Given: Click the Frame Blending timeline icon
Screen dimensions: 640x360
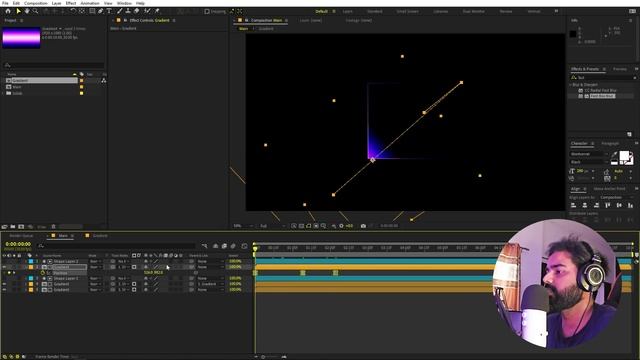Looking at the screenshot, I should (224, 246).
